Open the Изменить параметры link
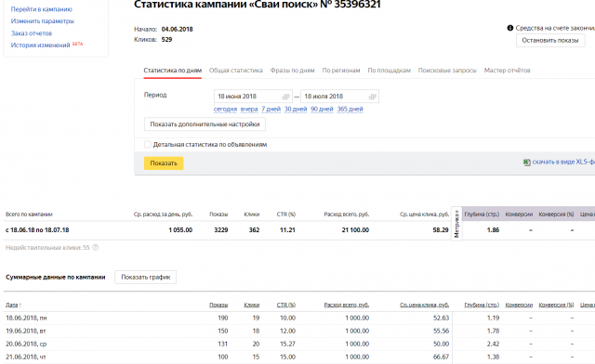Viewport: 595px width, 364px height. (x=42, y=21)
